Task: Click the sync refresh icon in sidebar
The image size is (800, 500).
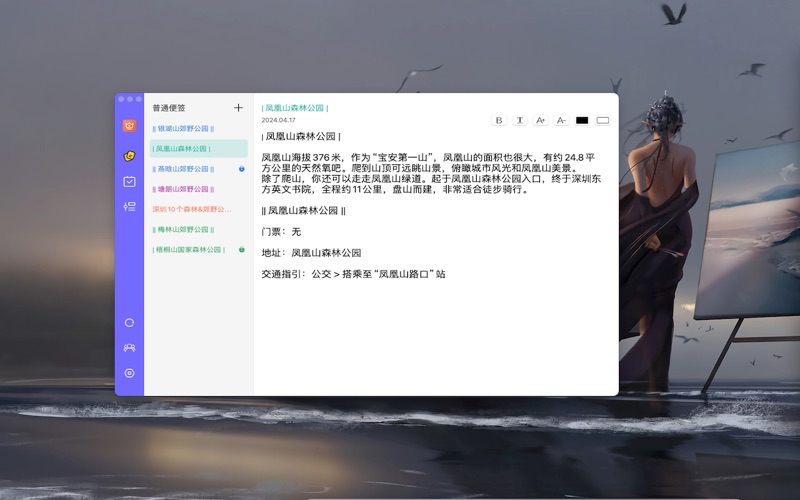Action: click(129, 323)
